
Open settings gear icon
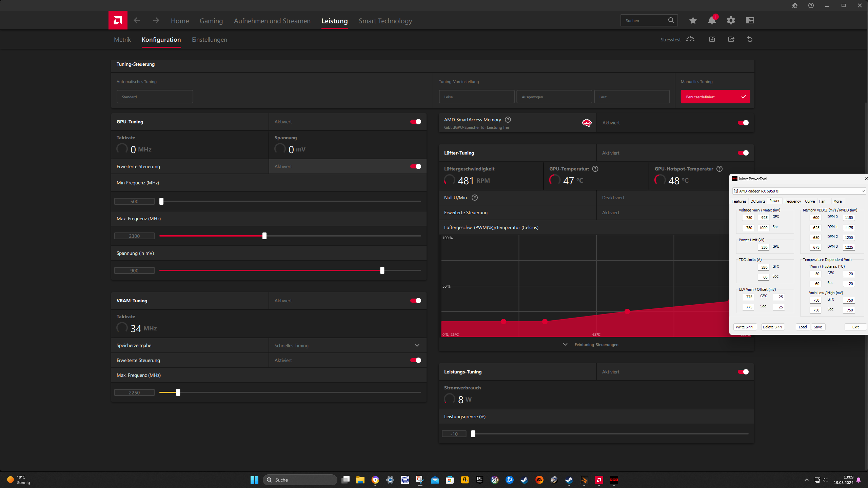click(x=731, y=21)
